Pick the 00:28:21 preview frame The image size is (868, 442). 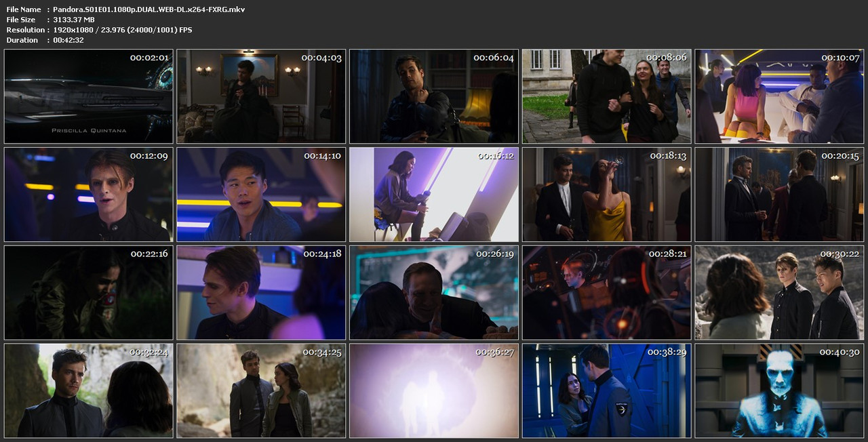tap(606, 292)
